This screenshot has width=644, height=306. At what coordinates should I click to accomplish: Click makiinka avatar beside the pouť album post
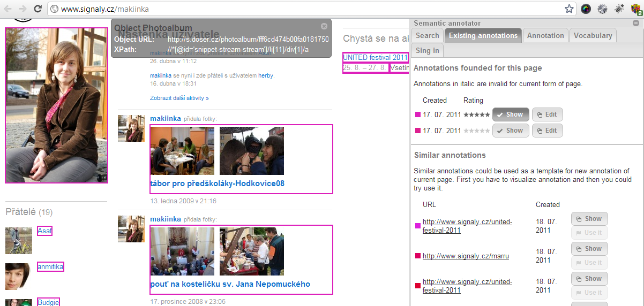coord(131,229)
